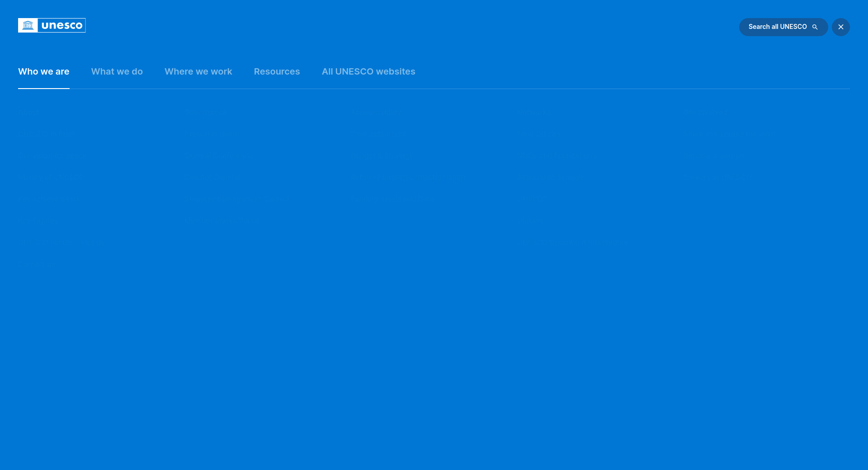Click the Contact us link
Viewport: 868px width, 470px height.
pos(38,264)
